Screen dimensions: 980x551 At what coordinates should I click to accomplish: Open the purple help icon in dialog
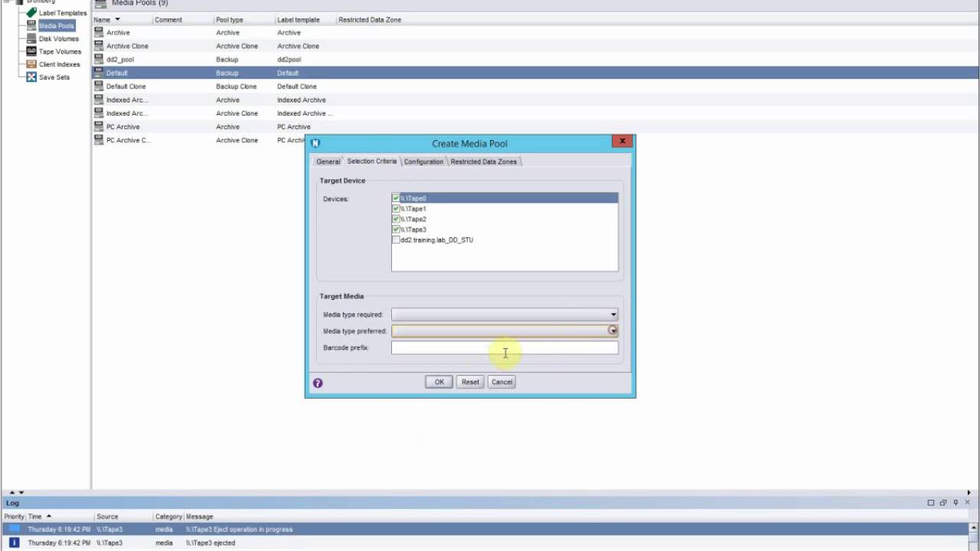pyautogui.click(x=318, y=383)
